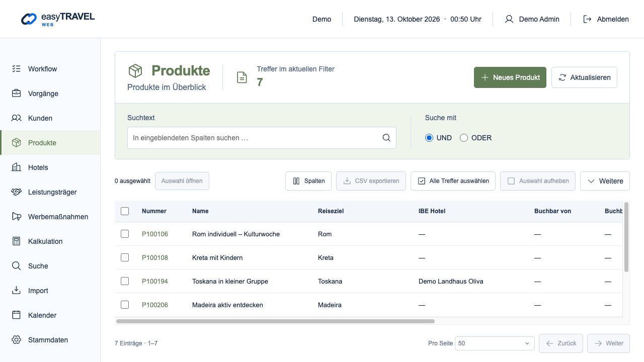644x362 pixels.
Task: Go to Hotels in the sidebar
Action: pyautogui.click(x=50, y=167)
